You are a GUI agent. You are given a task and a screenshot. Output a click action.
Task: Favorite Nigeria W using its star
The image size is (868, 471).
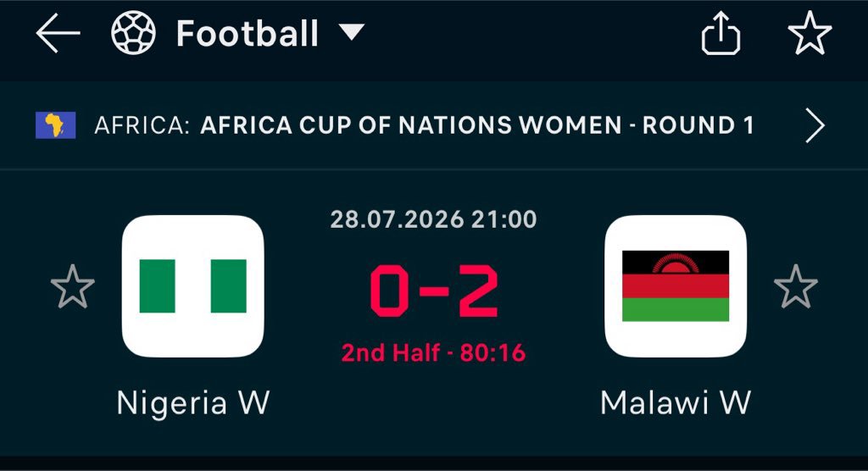[x=73, y=286]
